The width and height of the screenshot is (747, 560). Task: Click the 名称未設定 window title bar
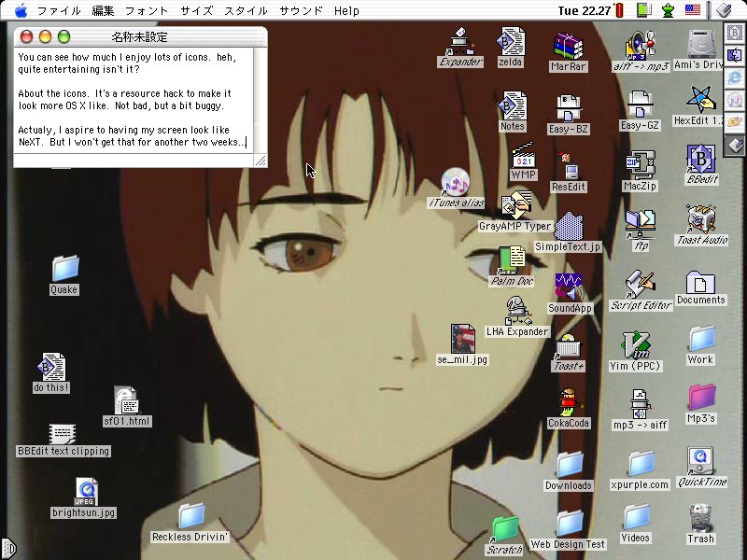[141, 36]
